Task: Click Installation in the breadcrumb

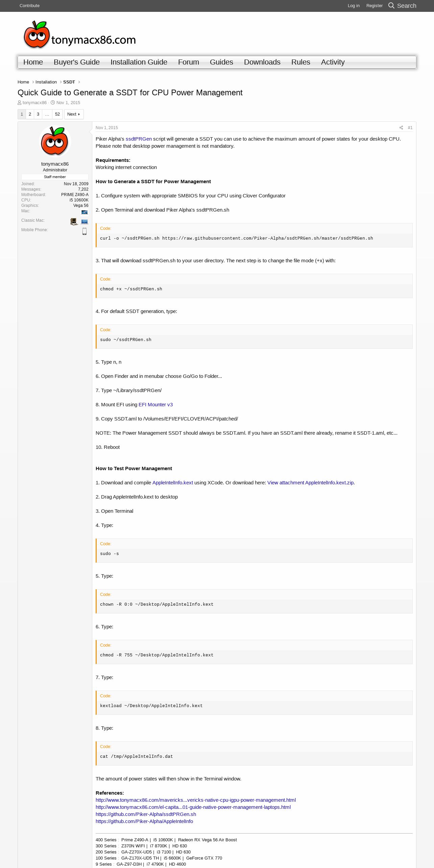Action: 46,82
